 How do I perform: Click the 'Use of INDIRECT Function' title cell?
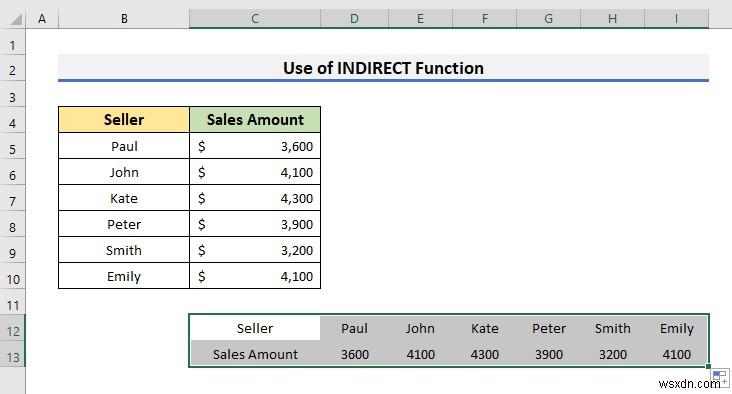coord(383,68)
